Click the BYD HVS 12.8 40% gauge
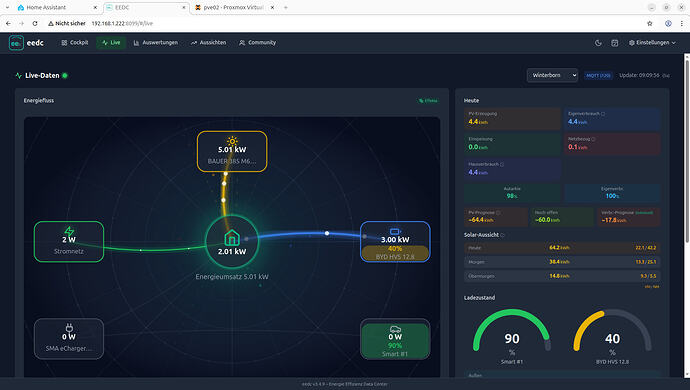 pyautogui.click(x=612, y=336)
